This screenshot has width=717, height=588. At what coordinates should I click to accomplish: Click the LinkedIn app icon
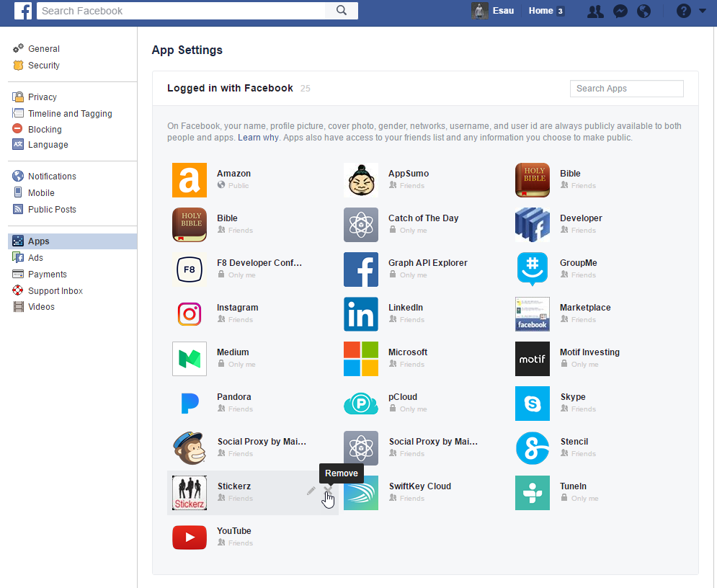coord(360,314)
